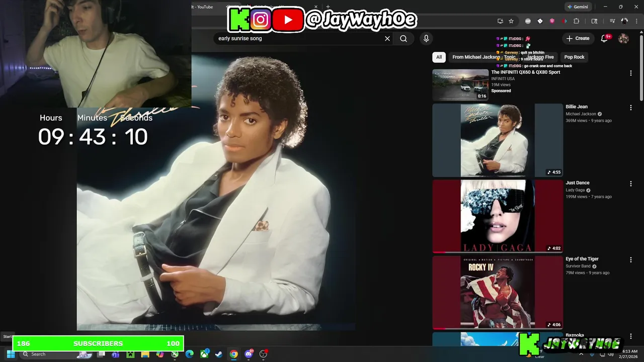The width and height of the screenshot is (644, 362).
Task: Open the Eye of the Tiger thumbnail
Action: pos(498,292)
